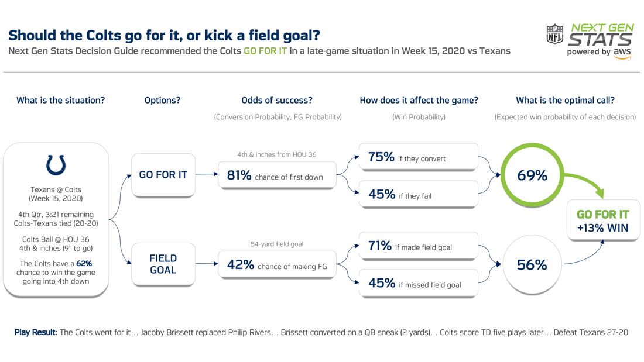
Task: Click the NFL shield logo
Action: 554,35
